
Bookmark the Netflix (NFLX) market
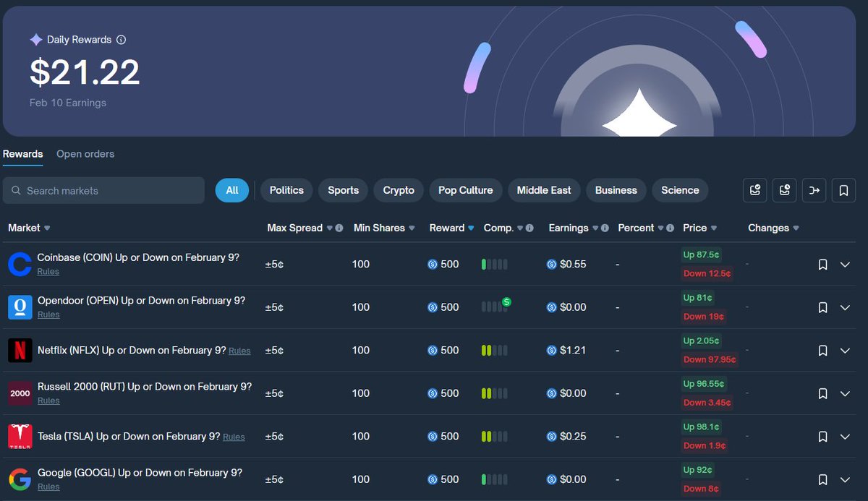(822, 351)
